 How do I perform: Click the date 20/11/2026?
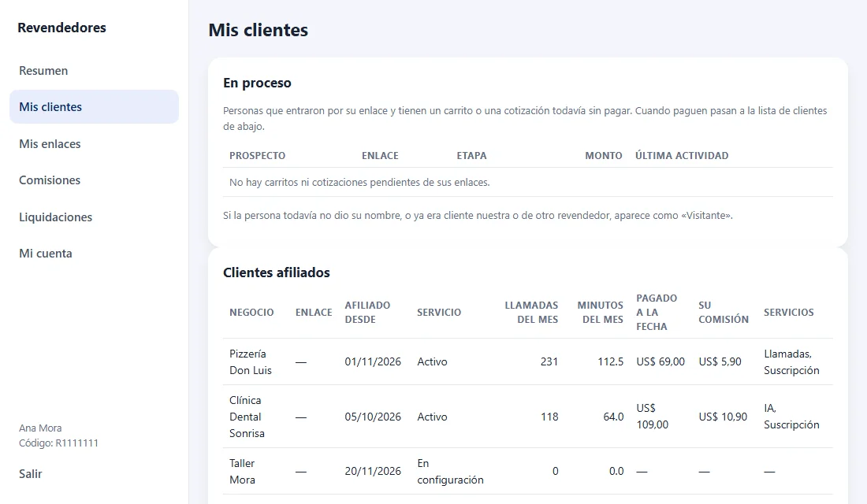[373, 472]
